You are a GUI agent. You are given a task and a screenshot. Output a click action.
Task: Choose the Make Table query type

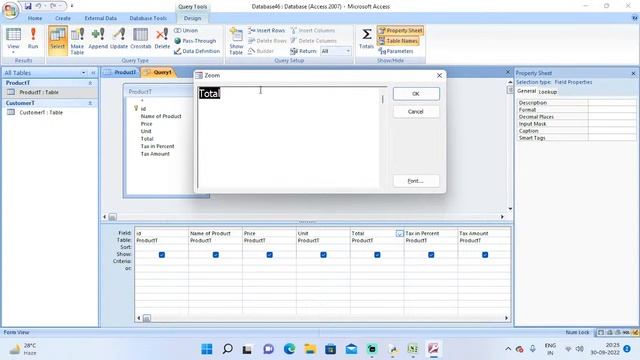(77, 41)
